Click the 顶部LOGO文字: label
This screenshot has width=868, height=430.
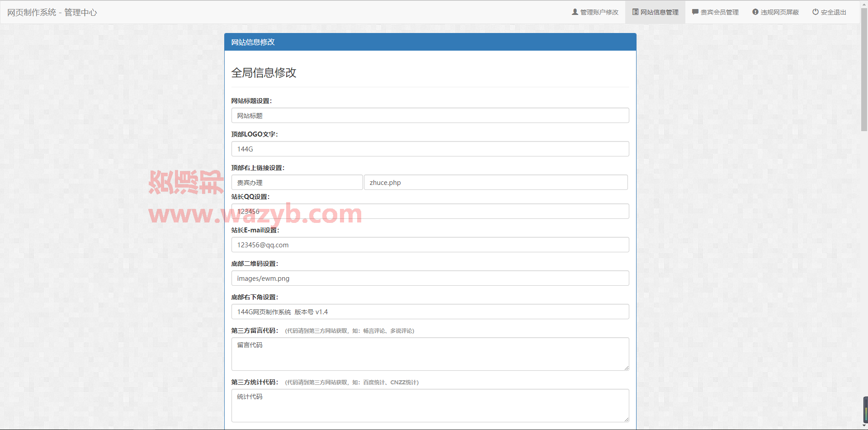[x=255, y=134]
